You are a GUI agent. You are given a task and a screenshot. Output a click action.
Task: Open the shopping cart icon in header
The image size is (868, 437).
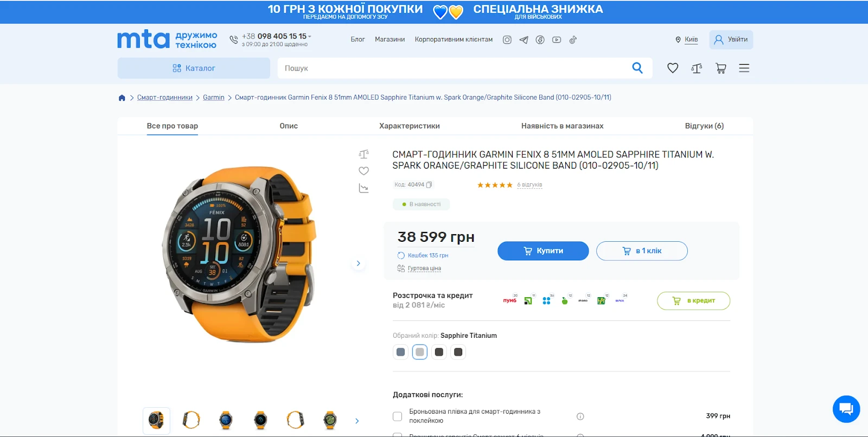tap(720, 68)
